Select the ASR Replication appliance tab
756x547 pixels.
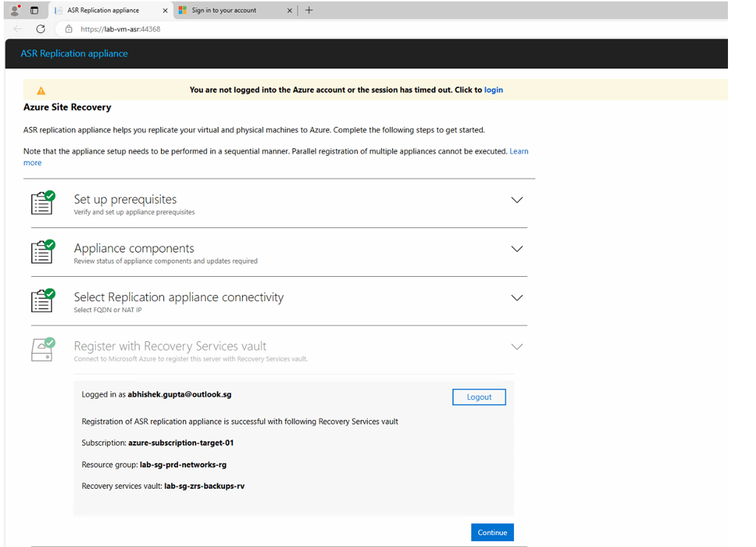point(111,10)
